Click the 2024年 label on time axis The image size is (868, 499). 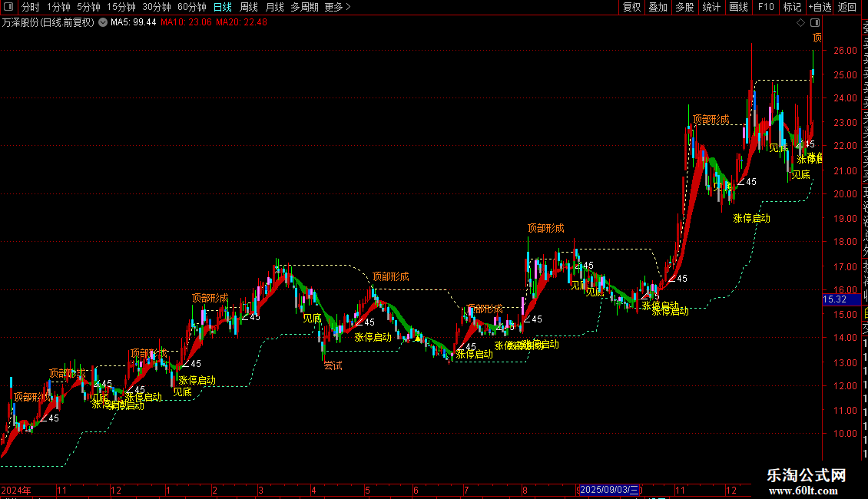tap(16, 490)
